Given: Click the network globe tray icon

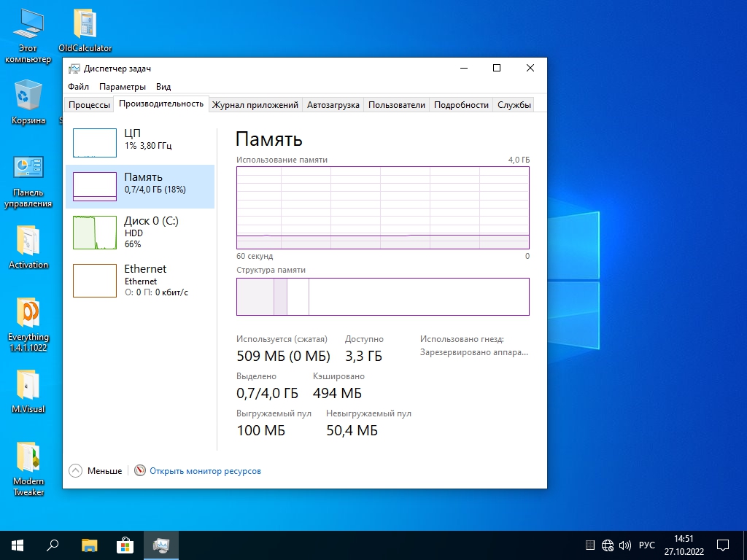Looking at the screenshot, I should pyautogui.click(x=608, y=545).
